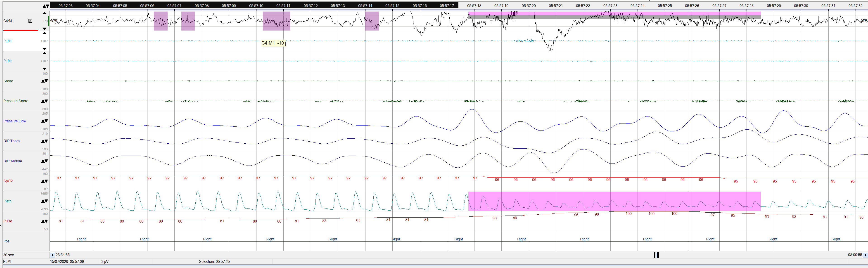Select the Pulse channel label
This screenshot has width=868, height=268.
point(8,221)
